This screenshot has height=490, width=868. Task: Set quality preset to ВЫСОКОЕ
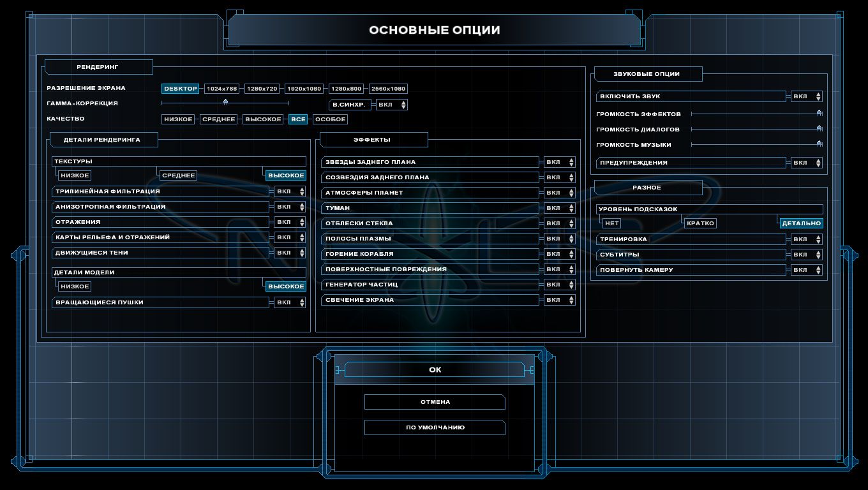263,119
